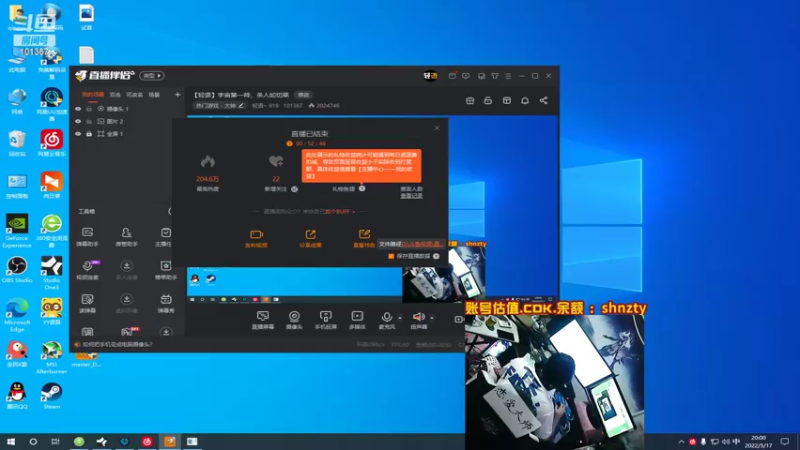This screenshot has height=450, width=800.
Task: Add the 手机投屏 phone casting source
Action: point(326,320)
